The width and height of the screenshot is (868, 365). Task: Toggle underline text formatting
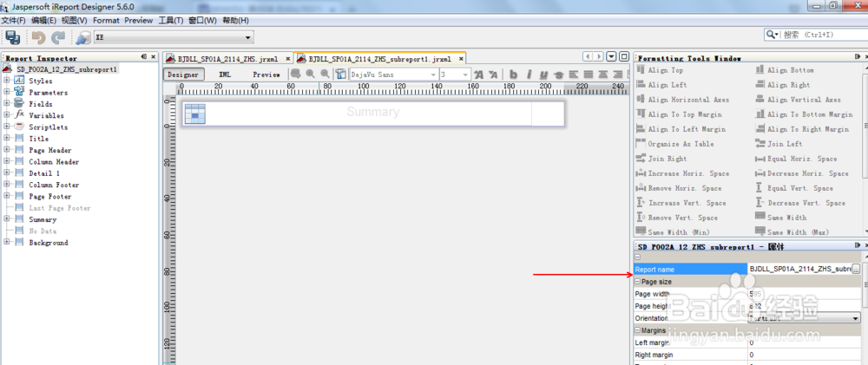pyautogui.click(x=543, y=74)
